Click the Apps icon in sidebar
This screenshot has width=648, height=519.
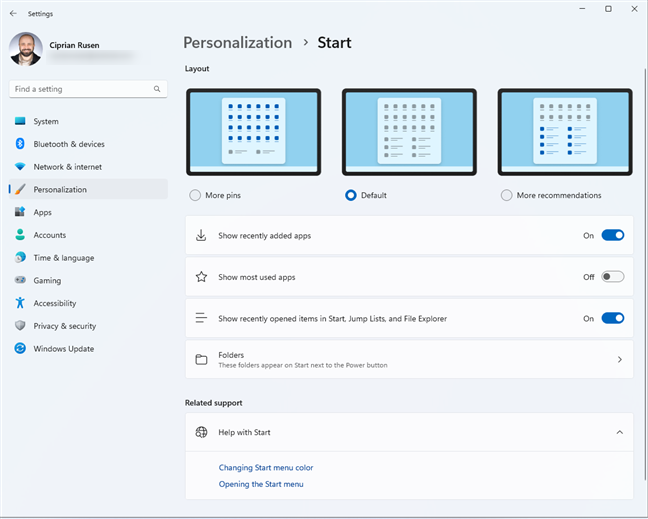coord(20,212)
